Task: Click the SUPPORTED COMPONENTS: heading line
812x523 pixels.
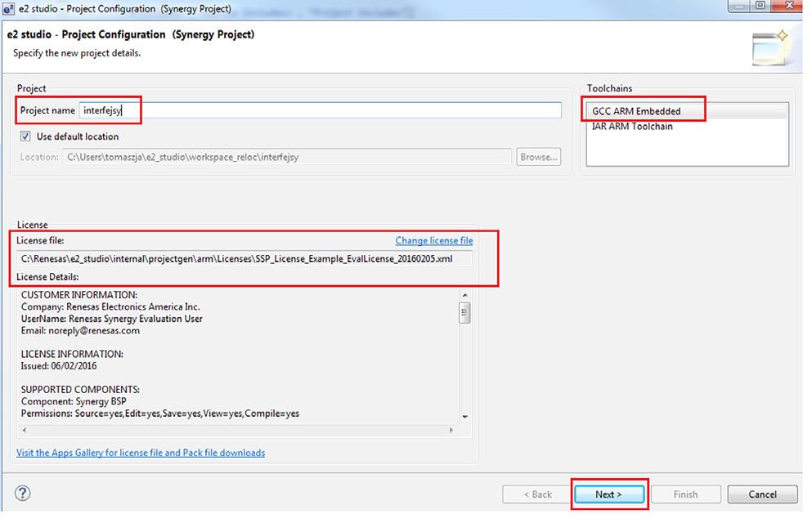Action: (80, 390)
